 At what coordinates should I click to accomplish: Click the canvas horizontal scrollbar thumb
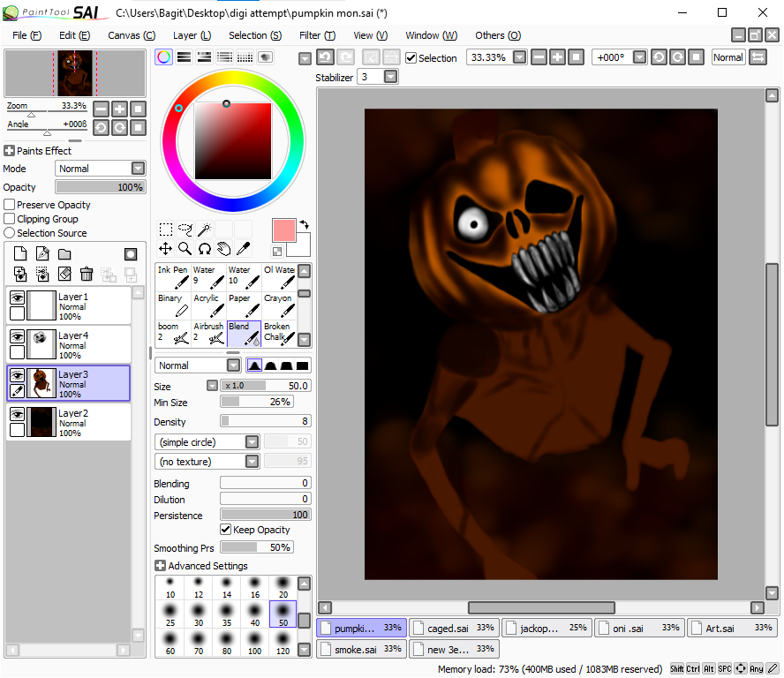coord(541,607)
